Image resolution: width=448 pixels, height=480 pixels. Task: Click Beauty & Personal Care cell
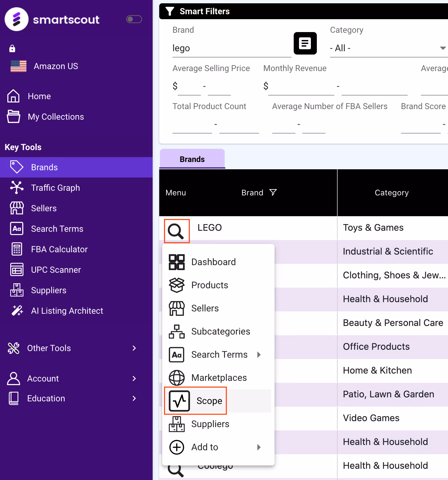[x=392, y=323]
